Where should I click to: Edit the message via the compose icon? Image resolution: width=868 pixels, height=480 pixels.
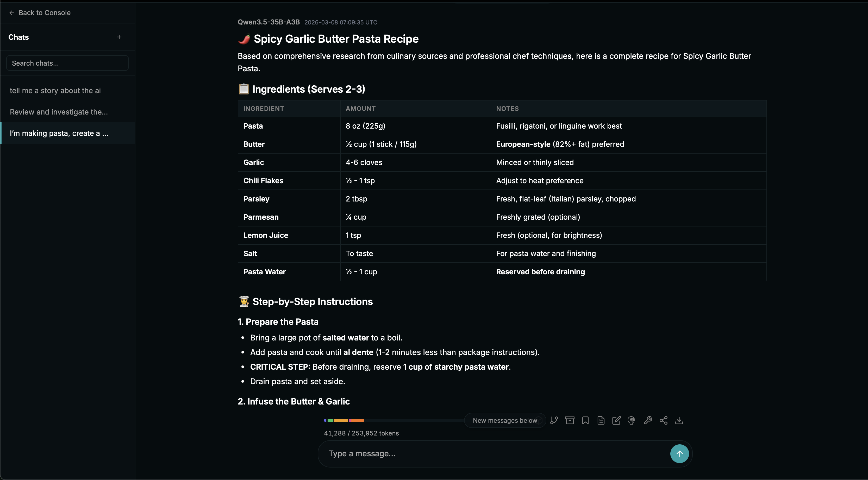pyautogui.click(x=616, y=420)
